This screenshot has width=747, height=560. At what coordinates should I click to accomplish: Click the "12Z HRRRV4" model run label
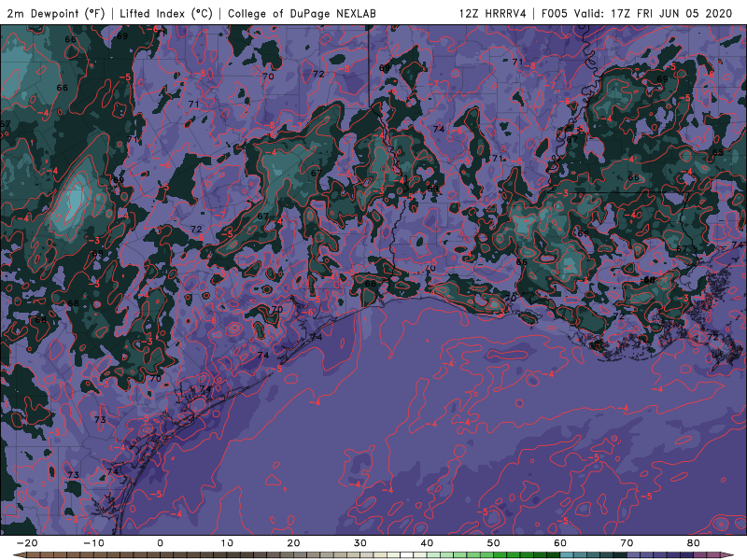pyautogui.click(x=493, y=14)
